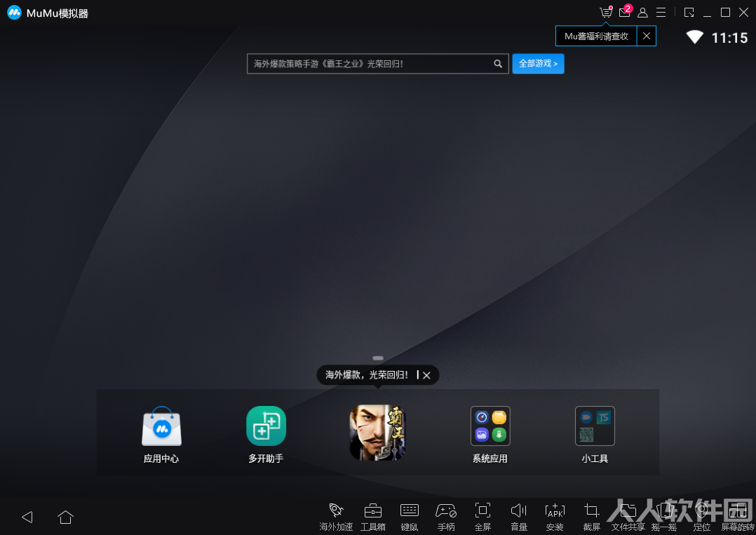Open the hamburger menu in title bar
Viewport: 756px width, 535px height.
click(x=661, y=13)
